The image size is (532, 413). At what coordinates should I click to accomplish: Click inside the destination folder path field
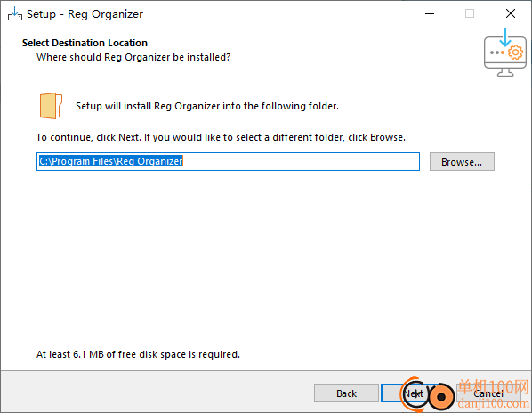tap(228, 161)
